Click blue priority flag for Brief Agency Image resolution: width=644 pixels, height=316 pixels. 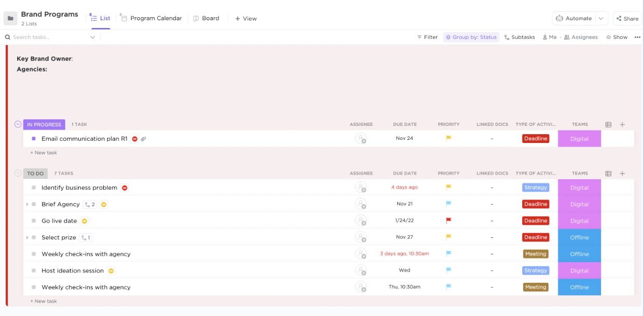coord(449,204)
